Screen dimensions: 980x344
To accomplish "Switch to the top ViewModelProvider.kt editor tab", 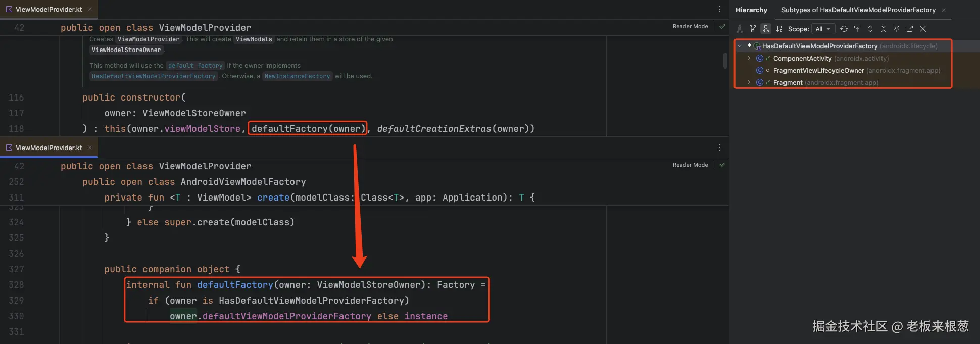I will pyautogui.click(x=49, y=9).
